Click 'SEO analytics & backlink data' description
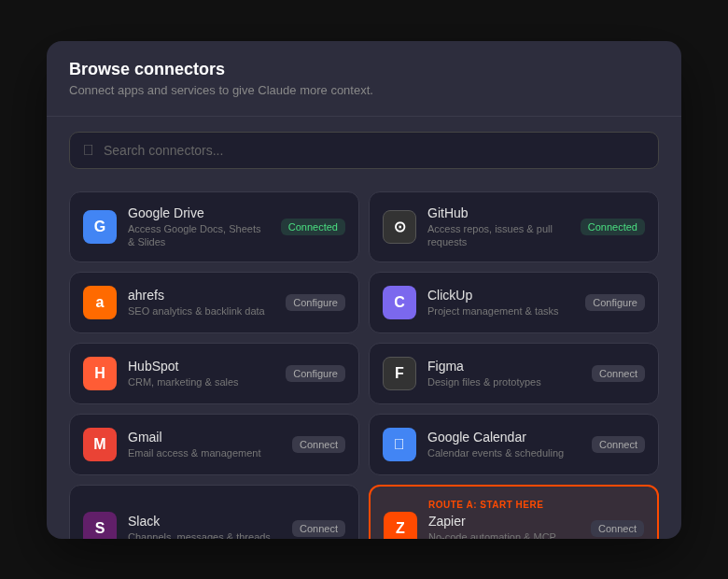 [x=196, y=311]
